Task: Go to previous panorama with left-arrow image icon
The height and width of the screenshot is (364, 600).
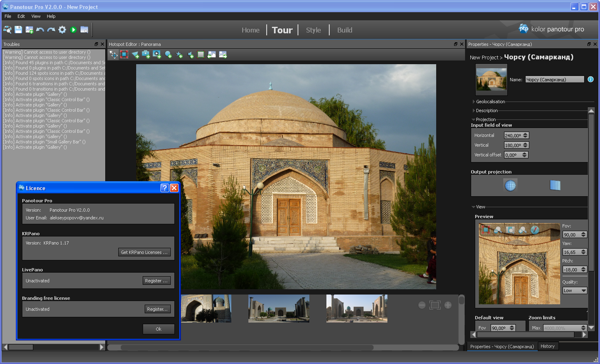Action: [x=212, y=54]
